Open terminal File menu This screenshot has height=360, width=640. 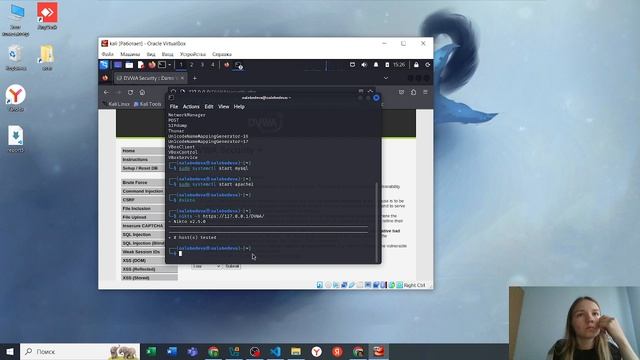(x=174, y=107)
